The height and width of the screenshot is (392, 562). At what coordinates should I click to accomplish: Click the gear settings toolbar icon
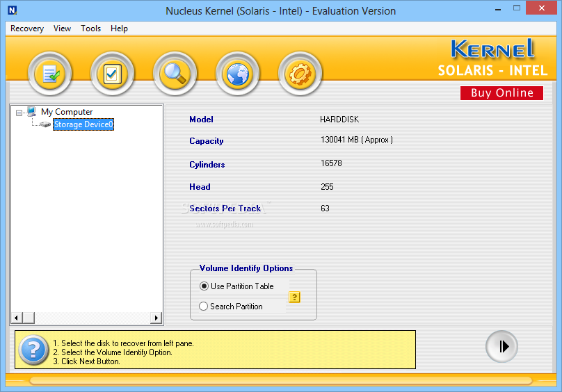pyautogui.click(x=300, y=74)
